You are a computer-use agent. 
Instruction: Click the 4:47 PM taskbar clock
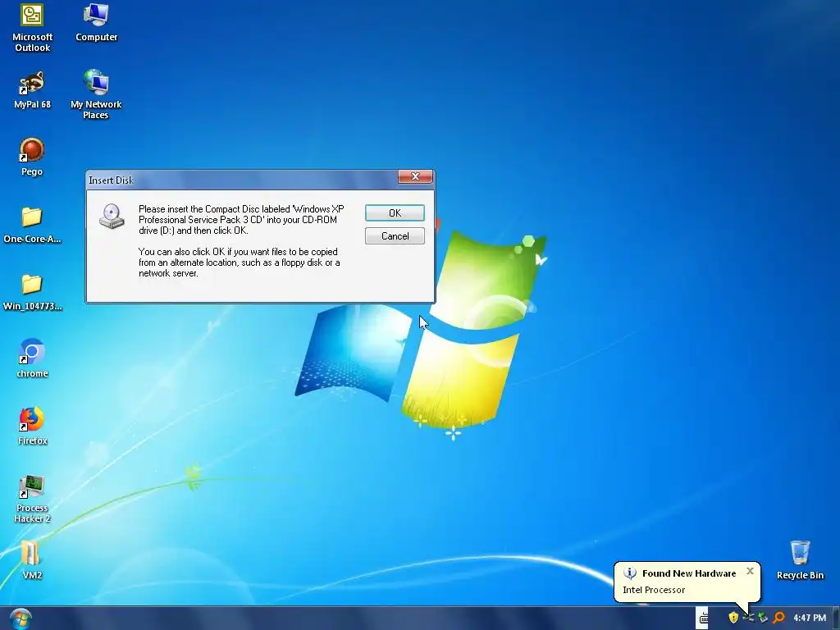(810, 618)
